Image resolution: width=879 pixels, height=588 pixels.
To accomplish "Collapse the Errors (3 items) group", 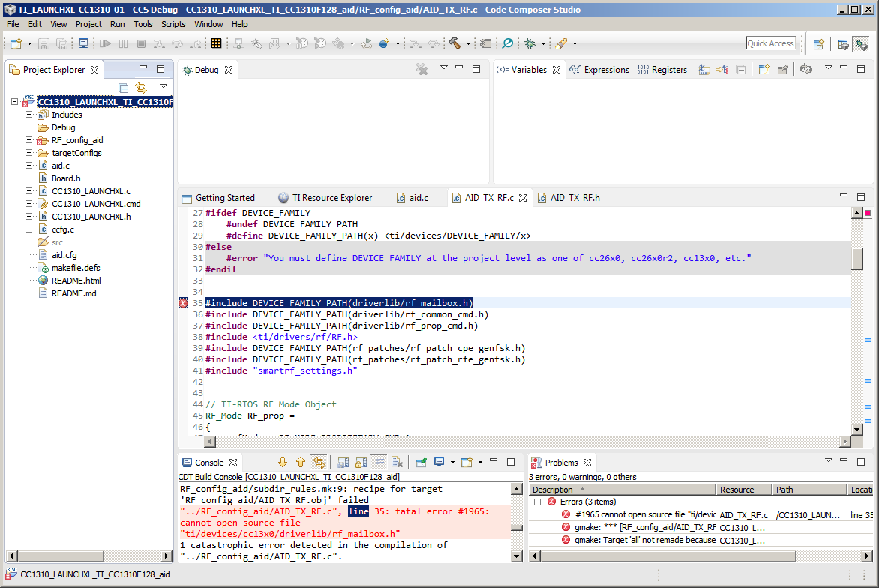I will (x=537, y=502).
